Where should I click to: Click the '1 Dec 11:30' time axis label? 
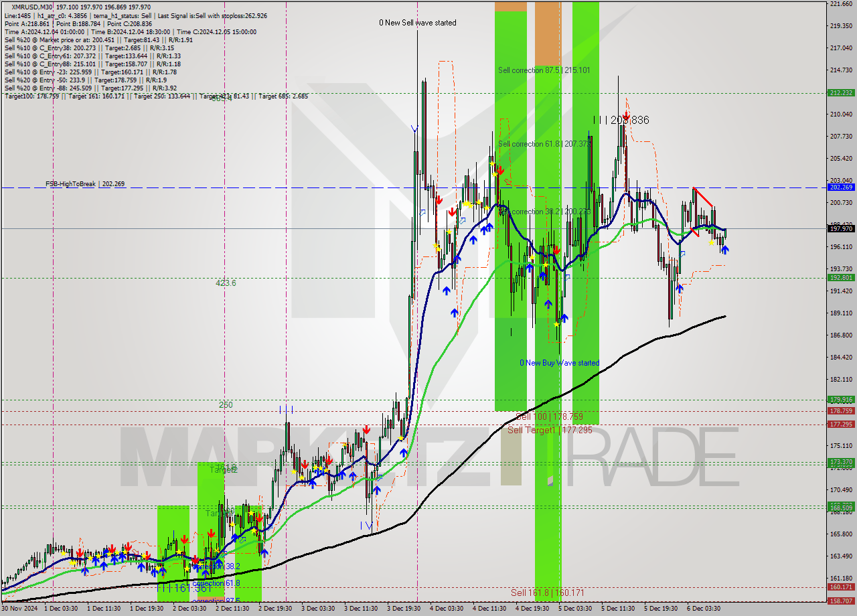104,609
